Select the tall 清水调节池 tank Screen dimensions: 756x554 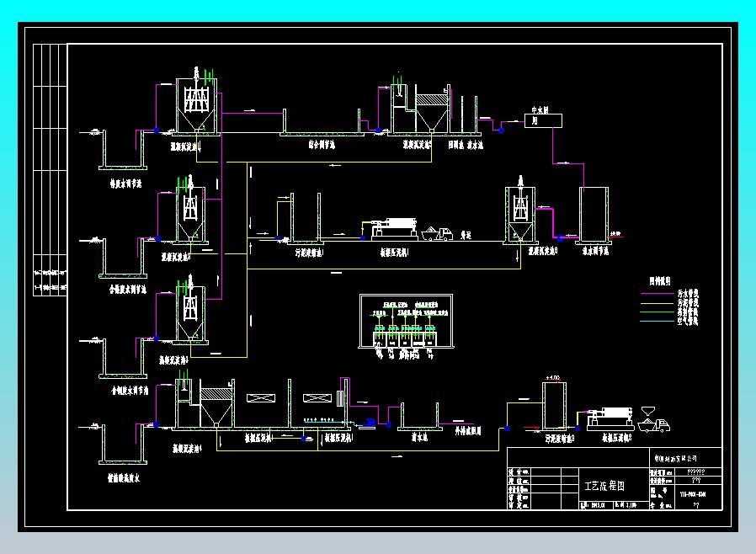click(x=594, y=215)
